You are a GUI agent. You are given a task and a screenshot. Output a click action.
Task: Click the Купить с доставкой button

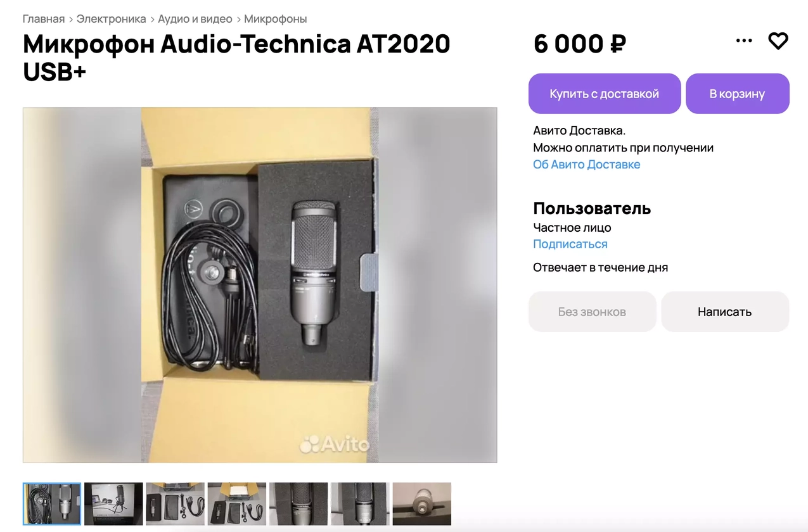tap(605, 94)
